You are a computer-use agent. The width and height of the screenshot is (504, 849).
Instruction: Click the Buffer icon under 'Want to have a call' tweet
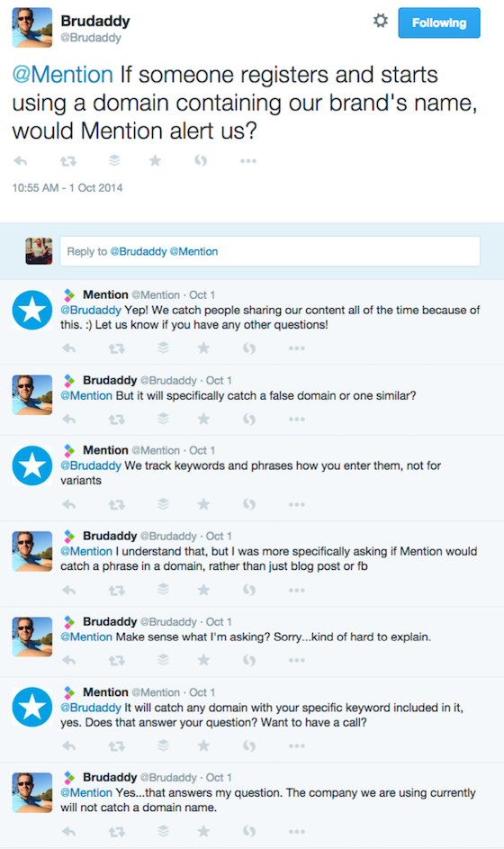click(x=163, y=745)
